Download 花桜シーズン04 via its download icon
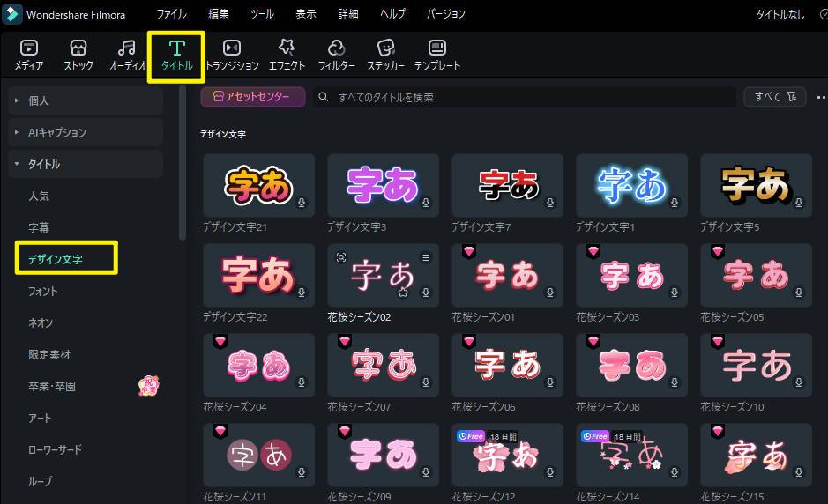Image resolution: width=828 pixels, height=504 pixels. pos(302,382)
